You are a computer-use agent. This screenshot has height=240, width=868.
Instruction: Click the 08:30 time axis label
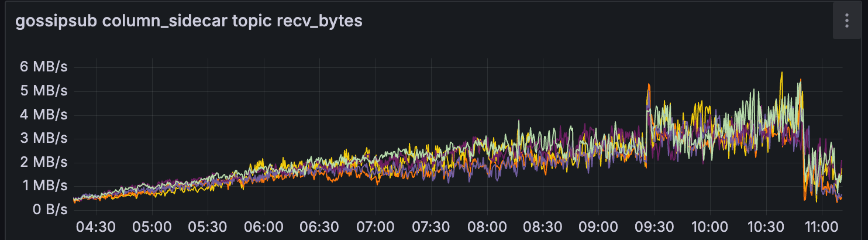pos(542,226)
